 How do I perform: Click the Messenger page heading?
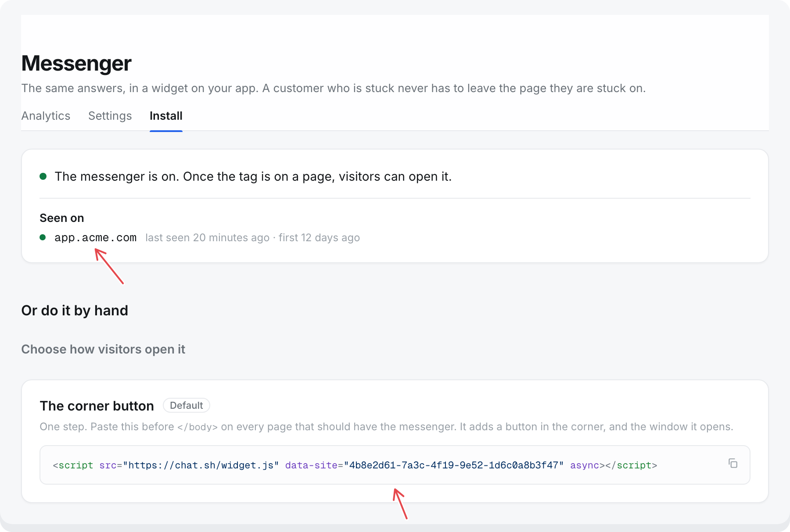[x=76, y=63]
